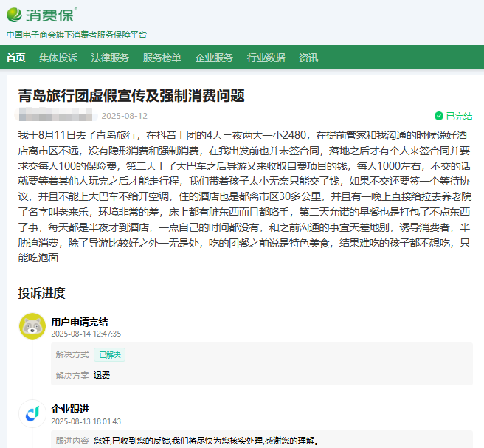
Task: Click the enterprise blue logo avatar
Action: tap(32, 414)
